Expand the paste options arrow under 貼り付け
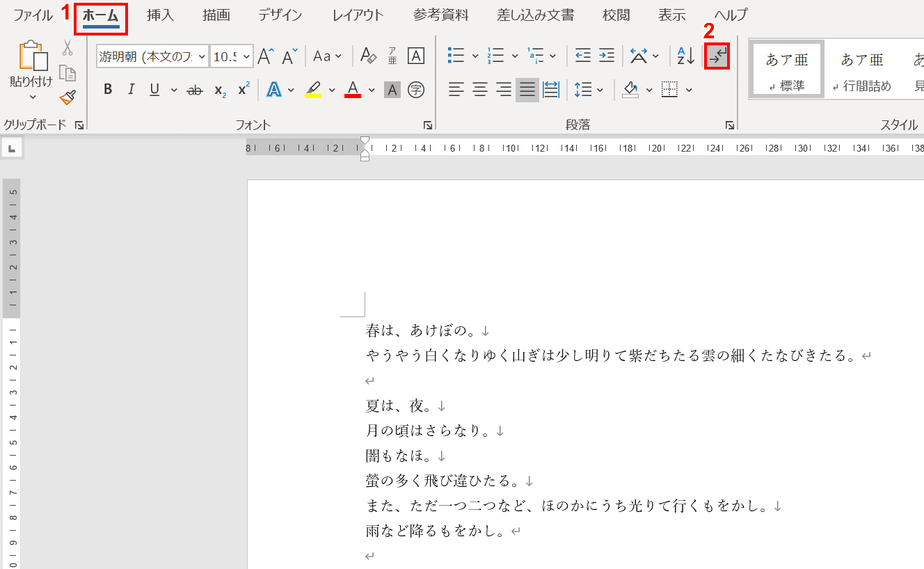 pos(32,97)
